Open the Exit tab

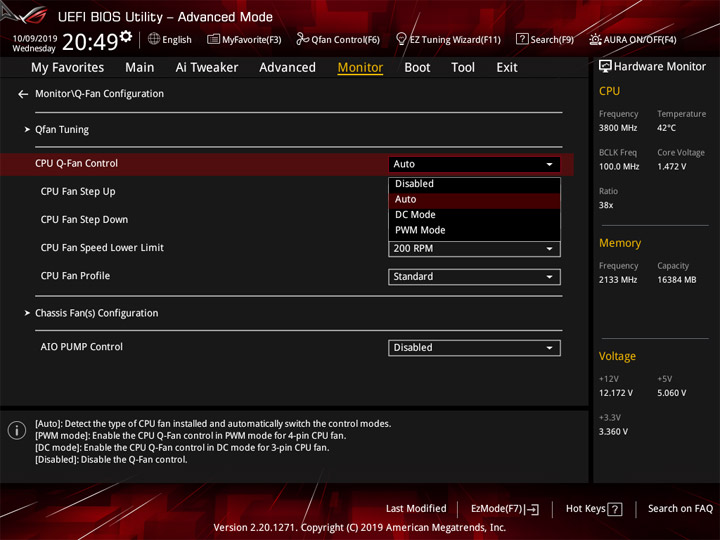[507, 68]
